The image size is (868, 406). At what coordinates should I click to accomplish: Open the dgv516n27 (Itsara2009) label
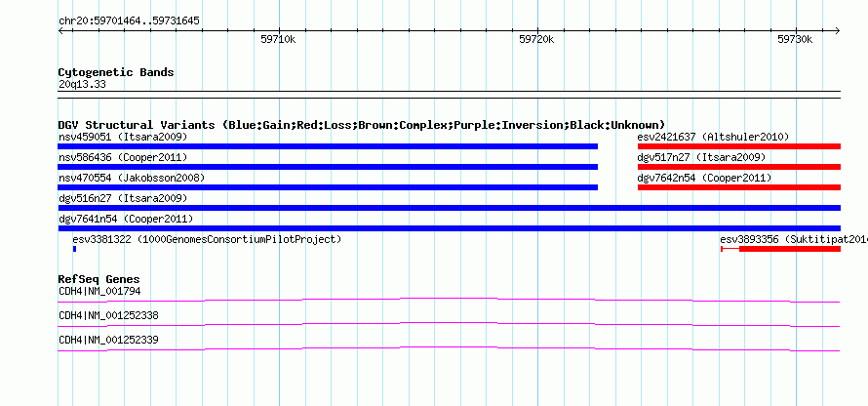123,198
